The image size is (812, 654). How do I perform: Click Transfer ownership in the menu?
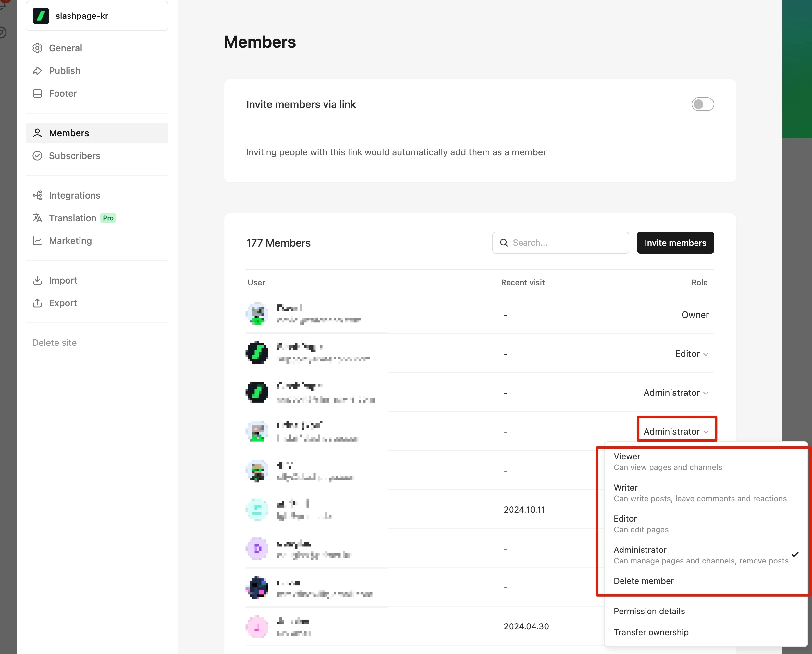point(651,632)
